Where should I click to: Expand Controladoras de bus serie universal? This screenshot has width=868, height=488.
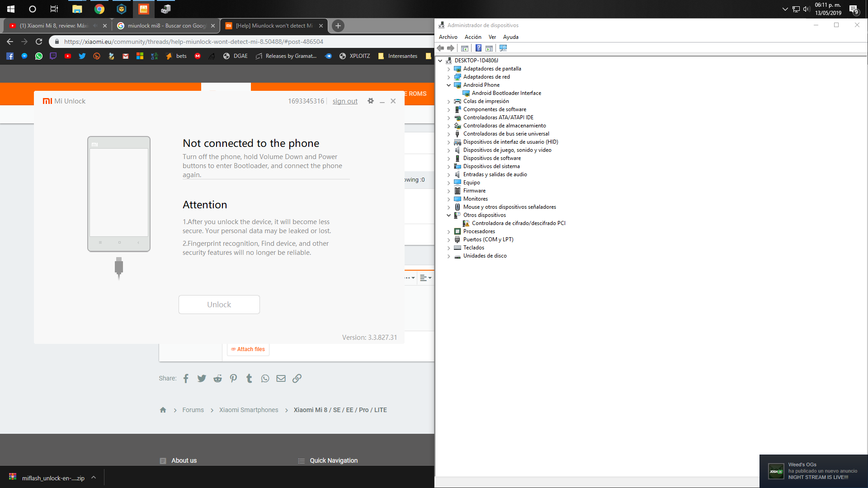pyautogui.click(x=448, y=134)
